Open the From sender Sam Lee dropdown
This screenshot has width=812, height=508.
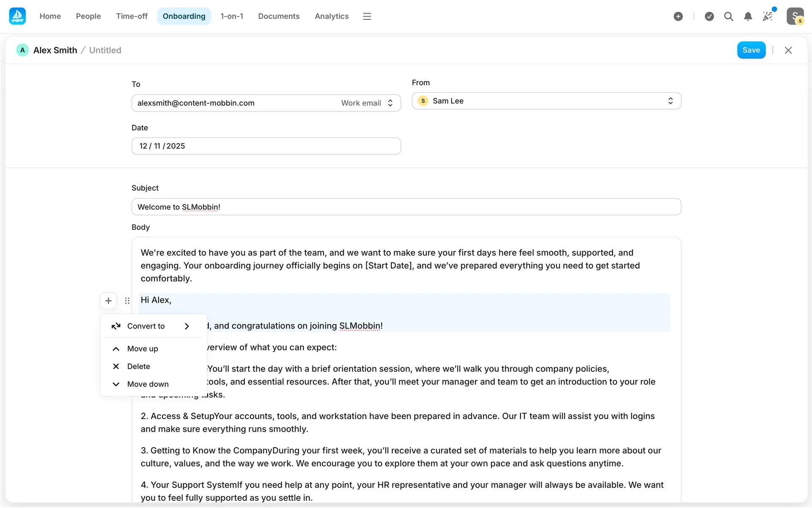coord(546,101)
